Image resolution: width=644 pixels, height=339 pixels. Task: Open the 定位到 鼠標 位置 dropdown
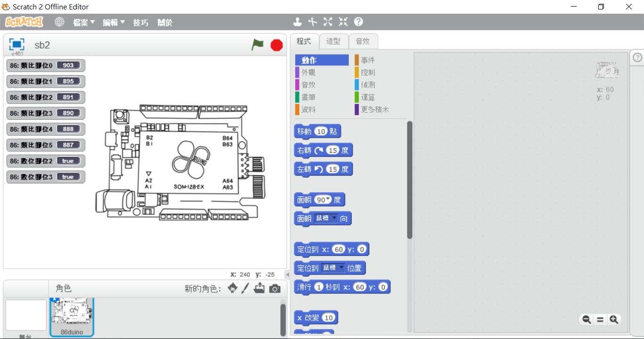click(333, 268)
